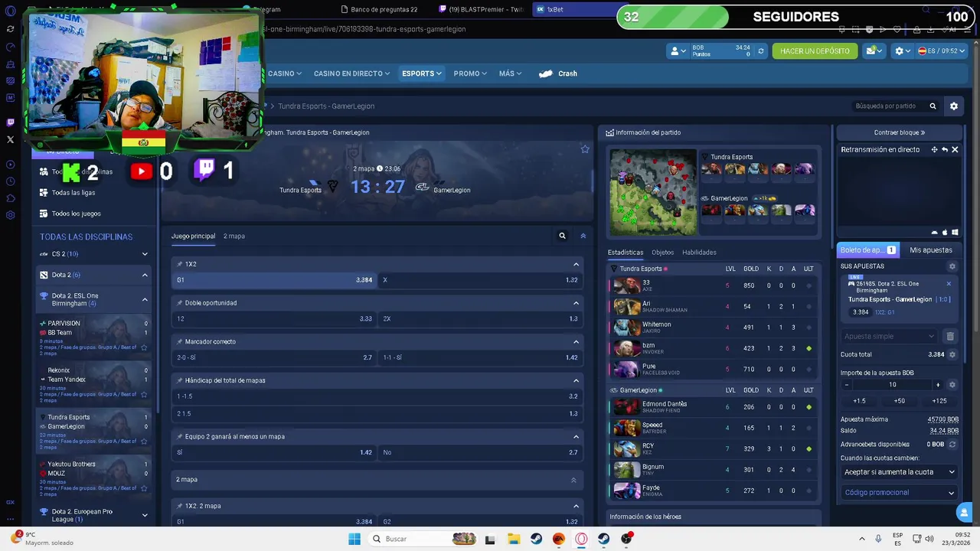
Task: Add +50 to the stake
Action: pyautogui.click(x=899, y=401)
